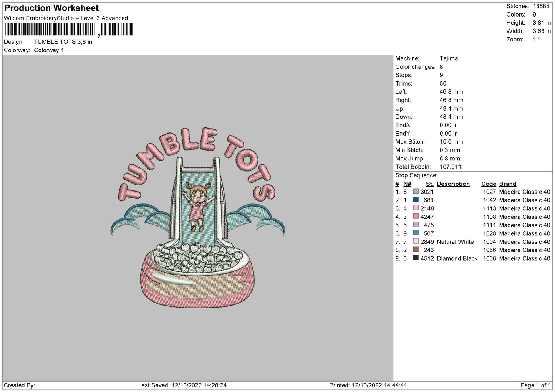The height and width of the screenshot is (392, 555).
Task: Click the light blue swatch for code 1027
Action: pyautogui.click(x=416, y=191)
